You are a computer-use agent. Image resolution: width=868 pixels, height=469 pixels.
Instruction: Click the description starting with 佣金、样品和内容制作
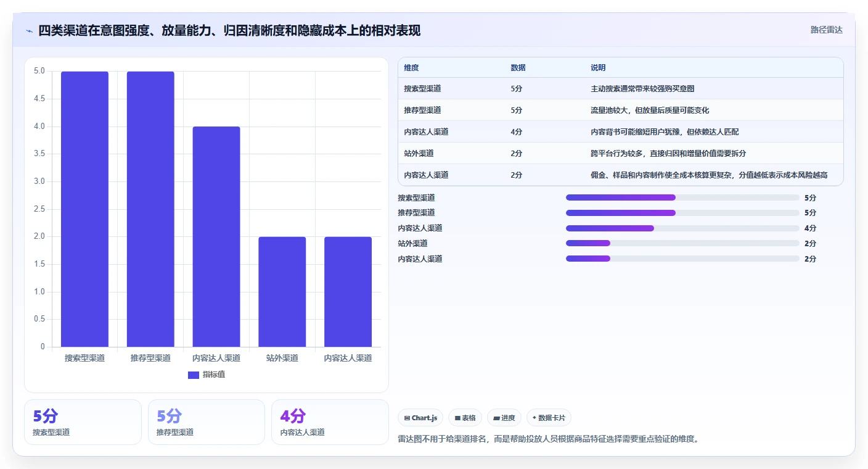coord(709,175)
